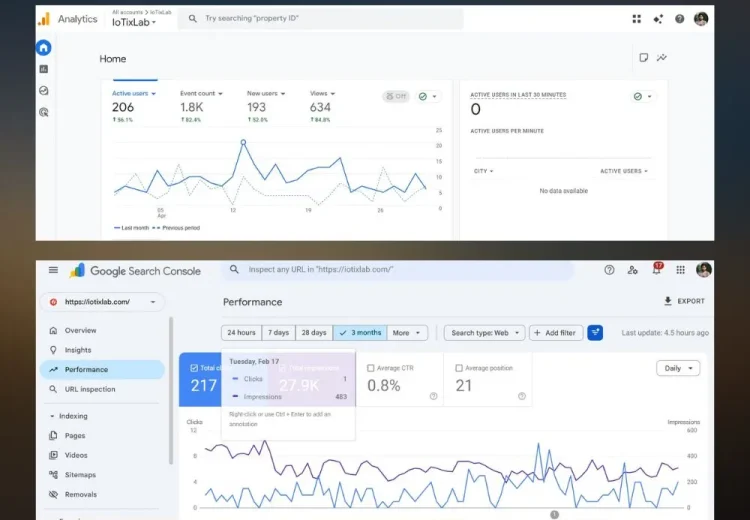The width and height of the screenshot is (750, 520).
Task: Open URL inspection in sidebar
Action: [102, 389]
